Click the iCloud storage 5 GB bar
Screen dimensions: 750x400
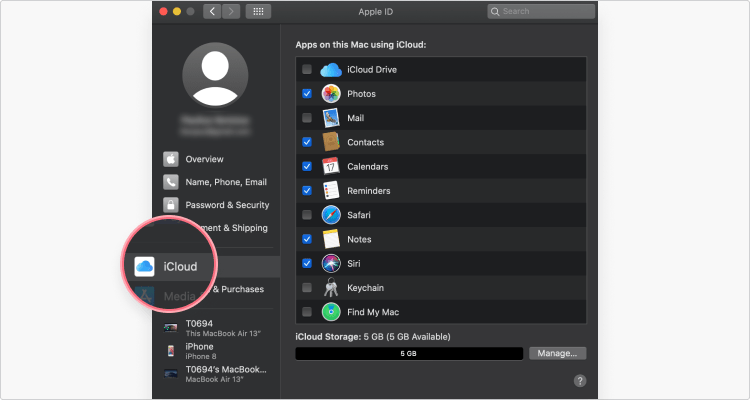(x=409, y=354)
